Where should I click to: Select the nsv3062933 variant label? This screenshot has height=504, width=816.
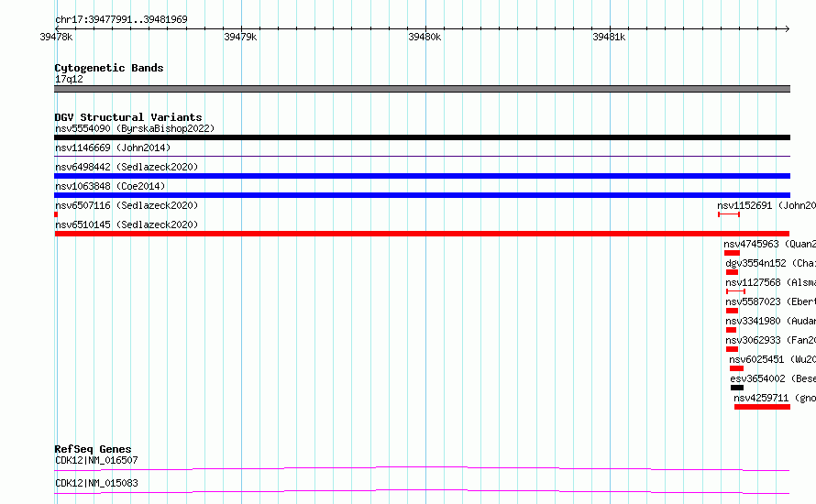coord(770,340)
